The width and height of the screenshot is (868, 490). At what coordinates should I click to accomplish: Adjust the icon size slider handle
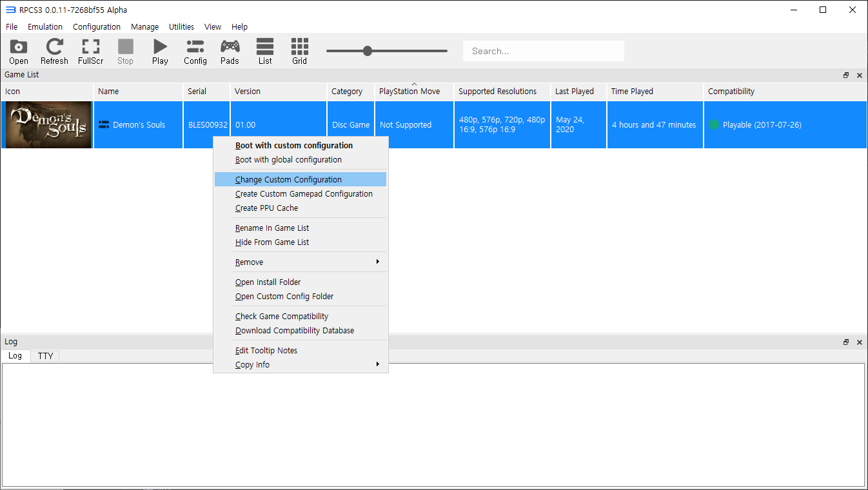[x=368, y=51]
